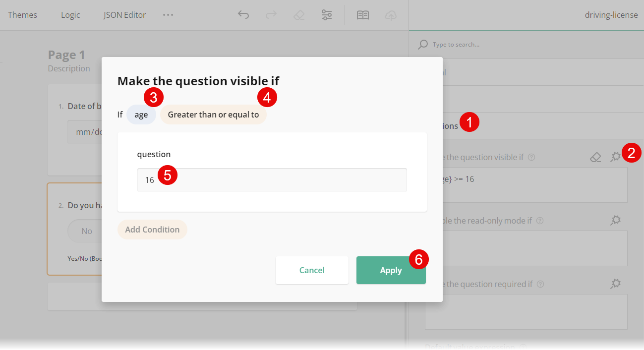Screen dimensions: 644x350
Task: Click the eraser icon to clear survey
Action: 299,15
